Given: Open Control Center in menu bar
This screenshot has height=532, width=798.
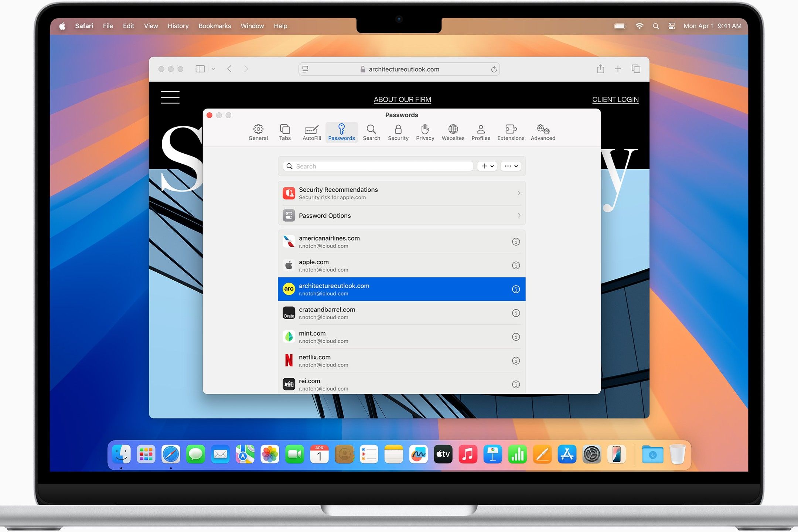Looking at the screenshot, I should click(x=672, y=26).
